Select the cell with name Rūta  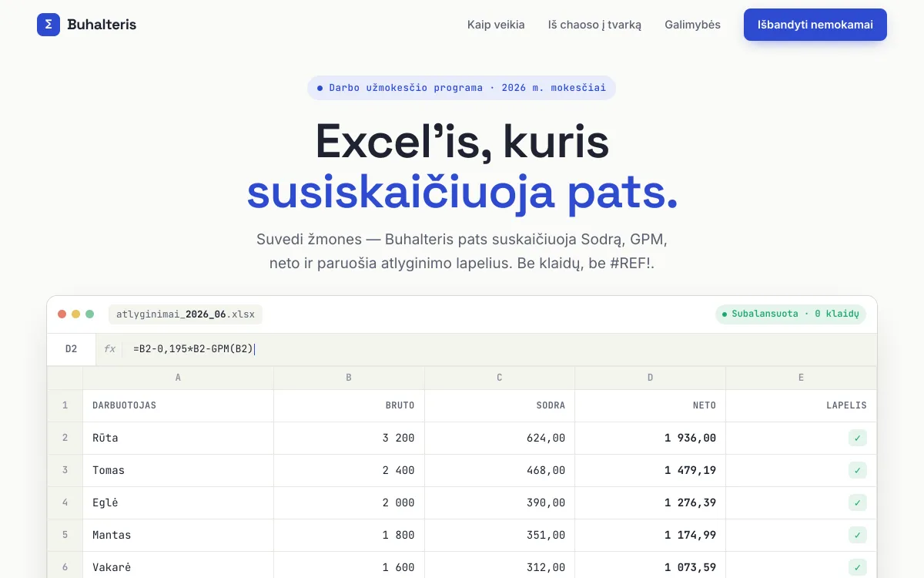click(x=178, y=438)
